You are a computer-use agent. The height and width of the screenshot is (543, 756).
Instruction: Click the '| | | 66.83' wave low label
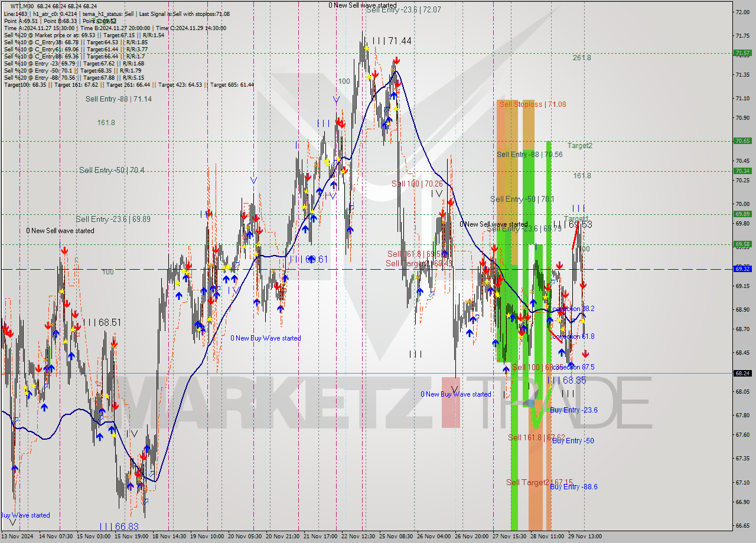click(x=119, y=526)
